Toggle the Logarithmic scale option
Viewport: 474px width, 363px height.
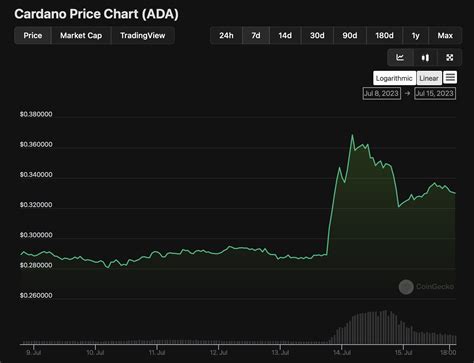click(x=394, y=78)
